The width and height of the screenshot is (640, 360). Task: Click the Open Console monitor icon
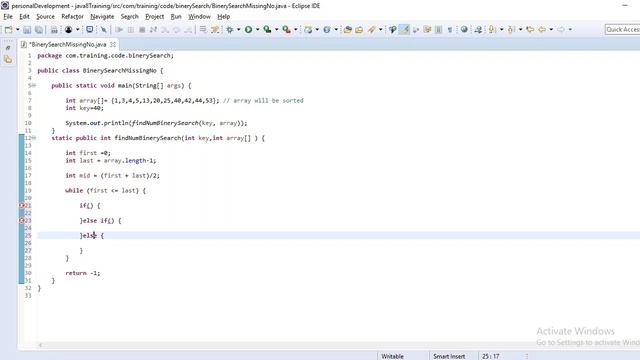pos(90,29)
